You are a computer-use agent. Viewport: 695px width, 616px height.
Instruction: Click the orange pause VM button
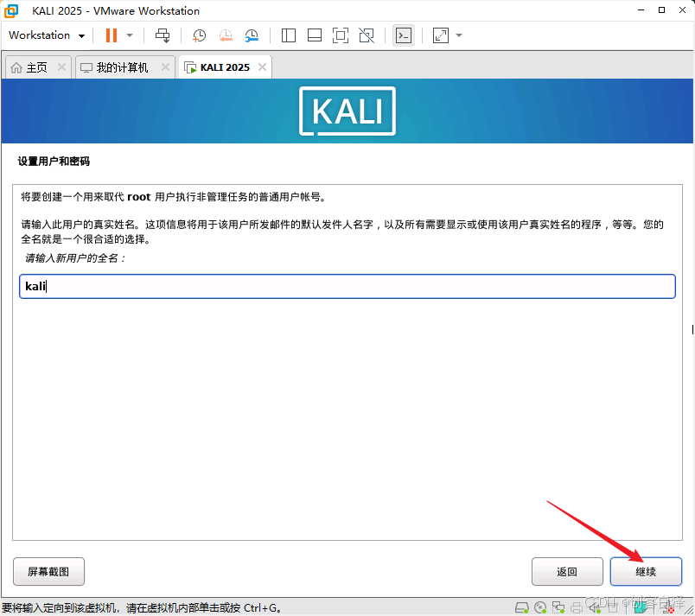(x=112, y=35)
